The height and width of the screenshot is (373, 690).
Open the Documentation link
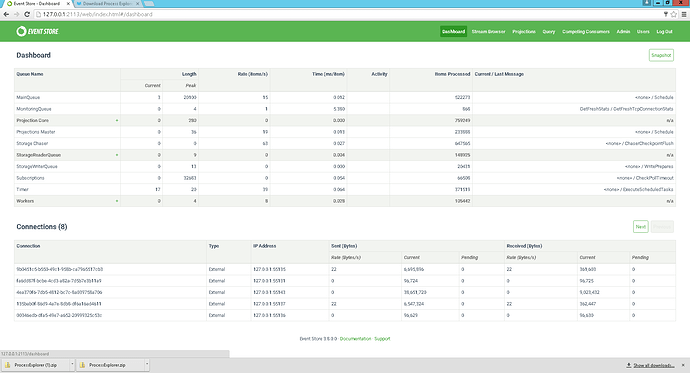pyautogui.click(x=356, y=339)
